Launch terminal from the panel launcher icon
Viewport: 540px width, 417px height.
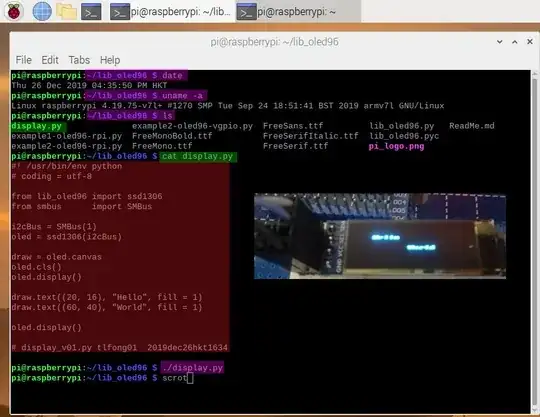[91, 12]
